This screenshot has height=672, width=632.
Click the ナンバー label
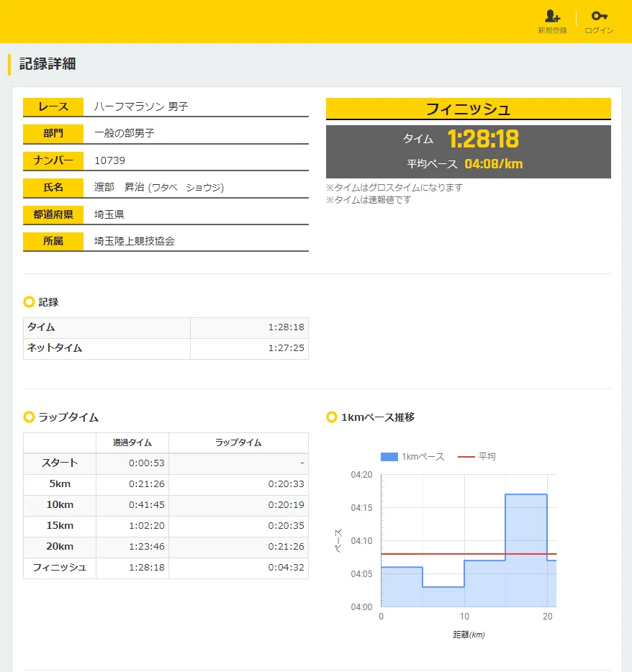53,160
